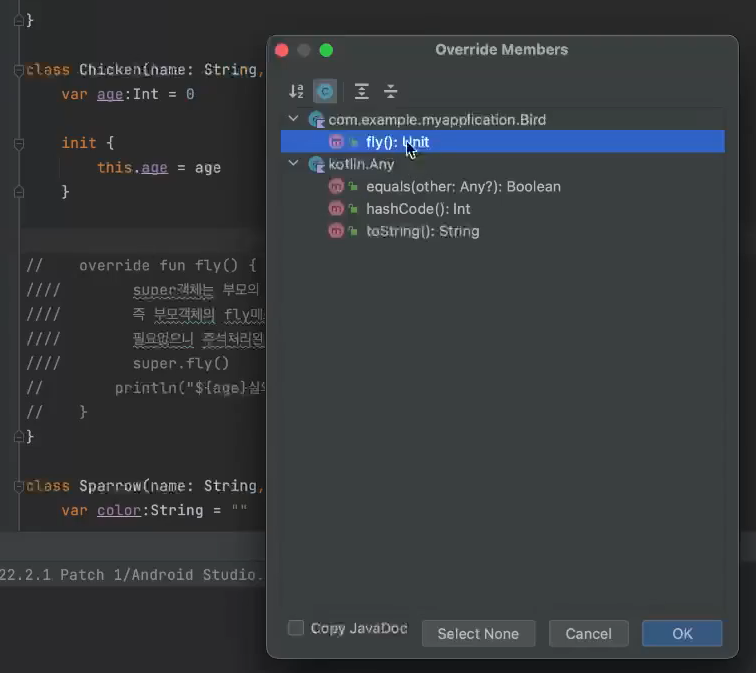
Task: Select toString(): String method
Action: (x=422, y=231)
